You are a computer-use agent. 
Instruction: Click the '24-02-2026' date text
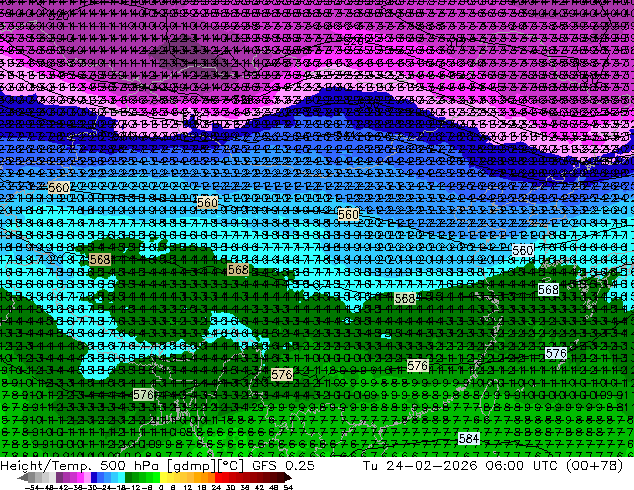click(431, 466)
